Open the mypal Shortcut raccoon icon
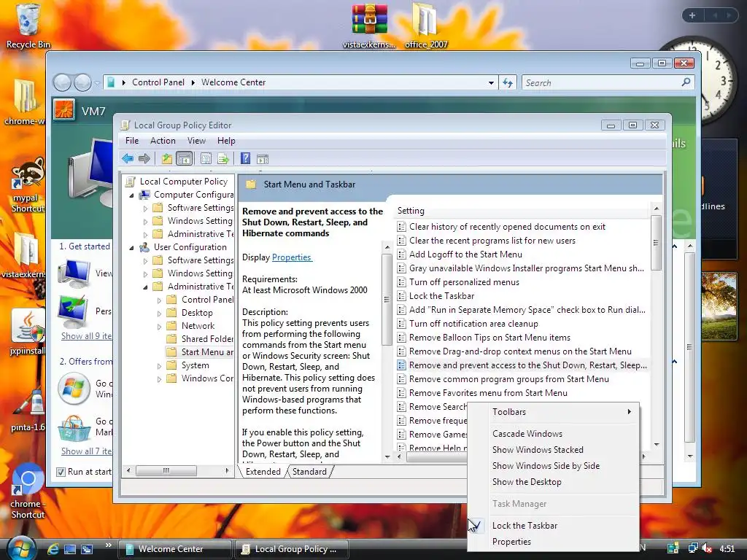The height and width of the screenshot is (560, 747). (28, 186)
